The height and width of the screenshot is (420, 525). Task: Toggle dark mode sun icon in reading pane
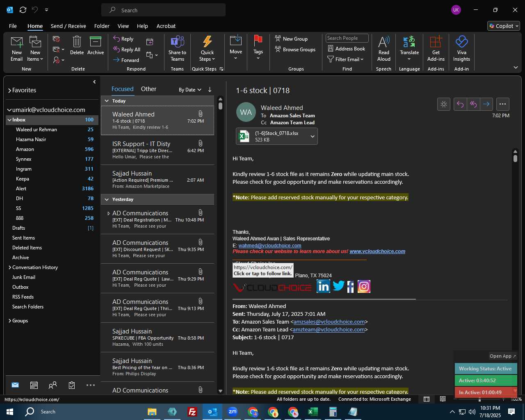(444, 104)
